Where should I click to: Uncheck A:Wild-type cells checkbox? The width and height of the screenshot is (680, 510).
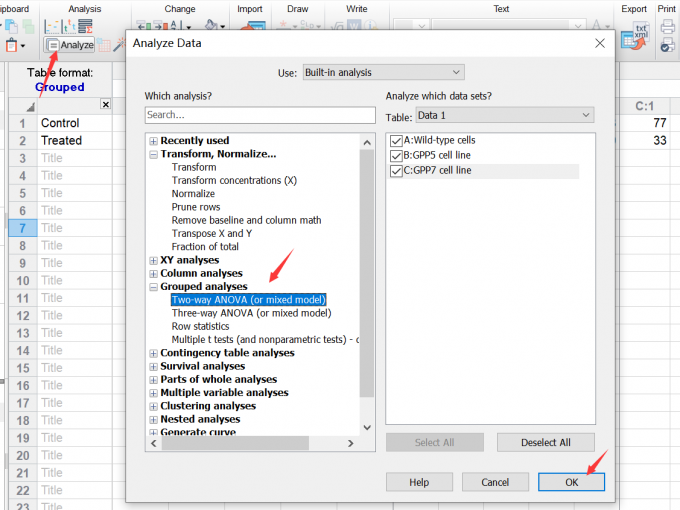tap(396, 141)
